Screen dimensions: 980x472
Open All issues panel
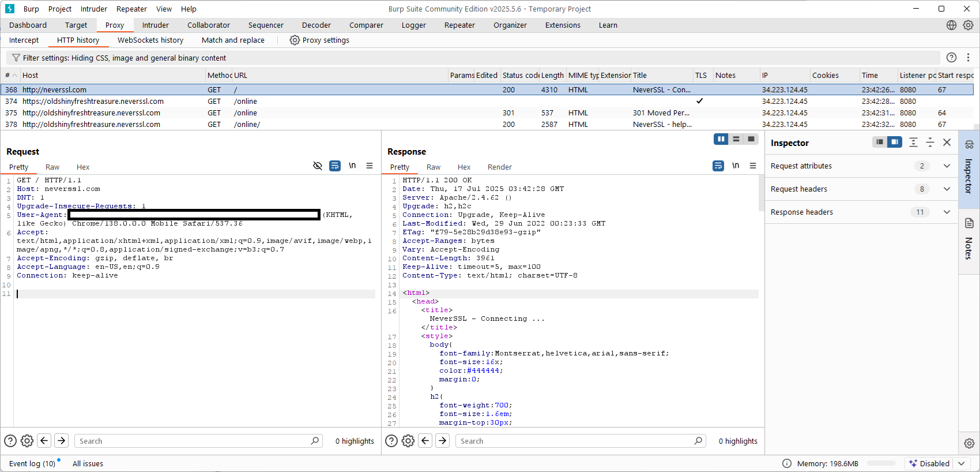pyautogui.click(x=88, y=463)
